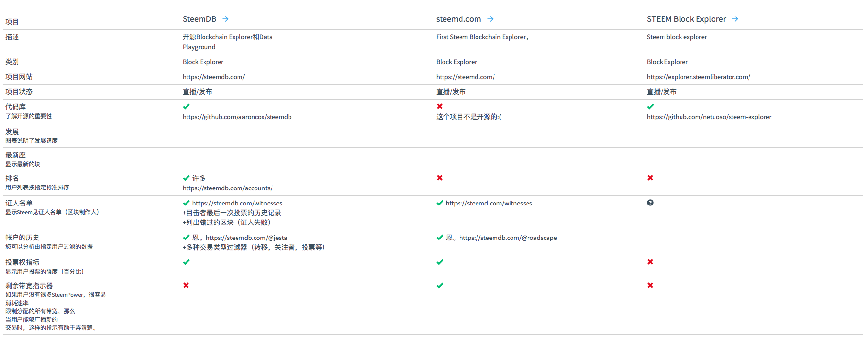Open the https://steemdb.com/@roadscape link
Screen dimensions: 868x342
[508, 238]
